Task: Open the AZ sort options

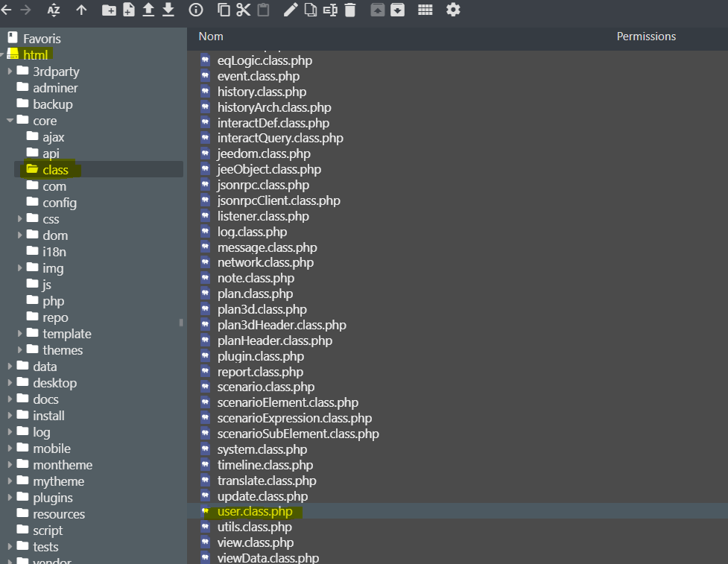Action: [x=54, y=10]
